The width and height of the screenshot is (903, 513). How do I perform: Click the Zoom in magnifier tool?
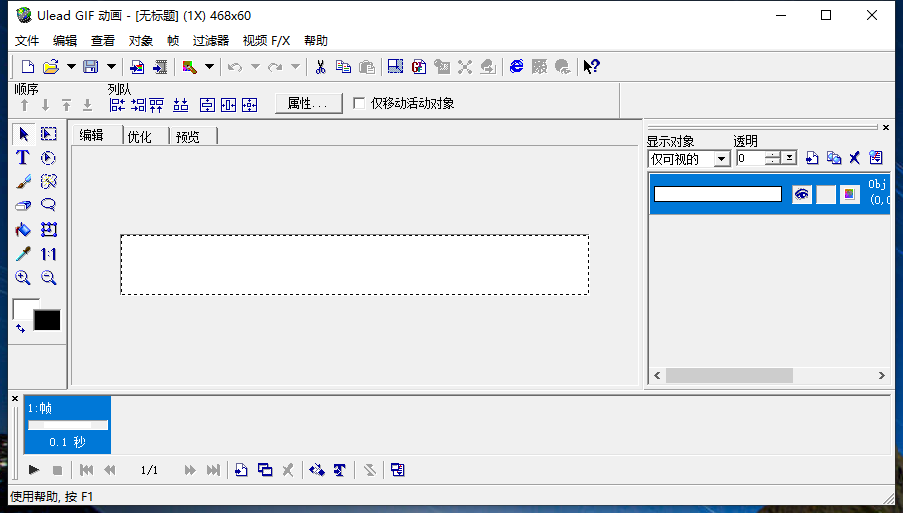23,278
